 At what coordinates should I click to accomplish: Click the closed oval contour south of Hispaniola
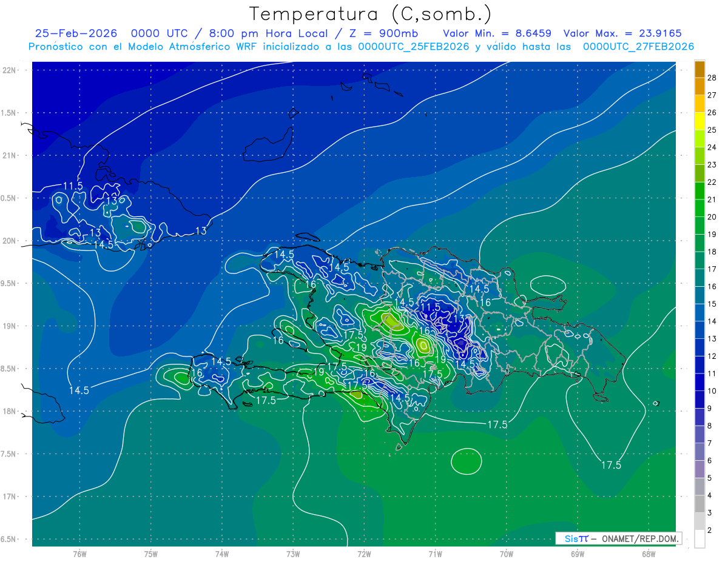466,461
